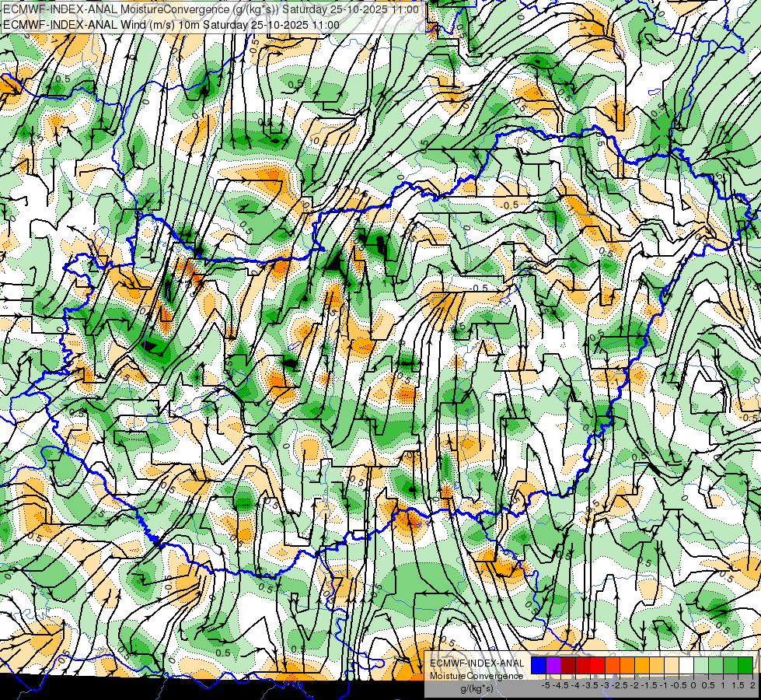Click 'ECMWF-INDEX-ANAL' label in the legend box
This screenshot has height=700, width=761.
coord(477,663)
